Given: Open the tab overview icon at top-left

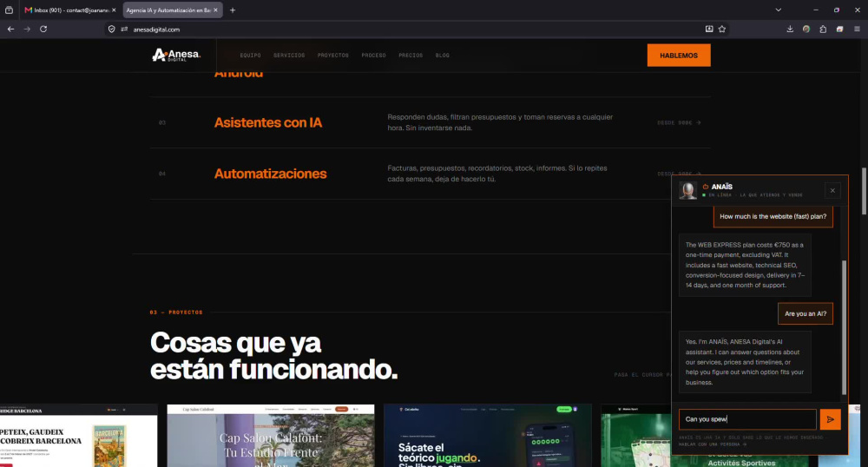Looking at the screenshot, I should [9, 10].
